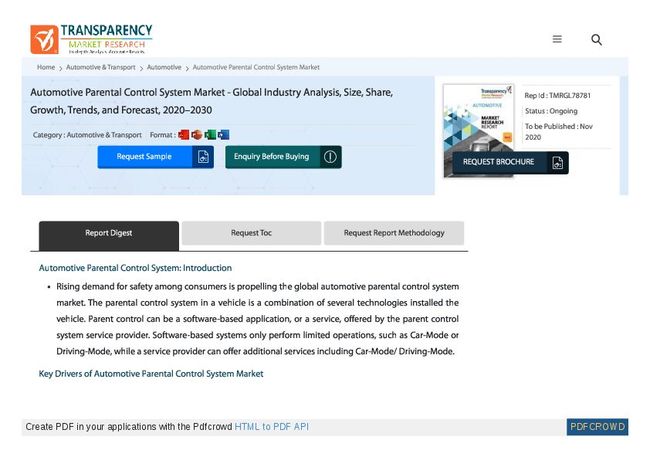Click Automotive Parental Control System: Introduction heading
The height and width of the screenshot is (460, 650).
coord(135,268)
